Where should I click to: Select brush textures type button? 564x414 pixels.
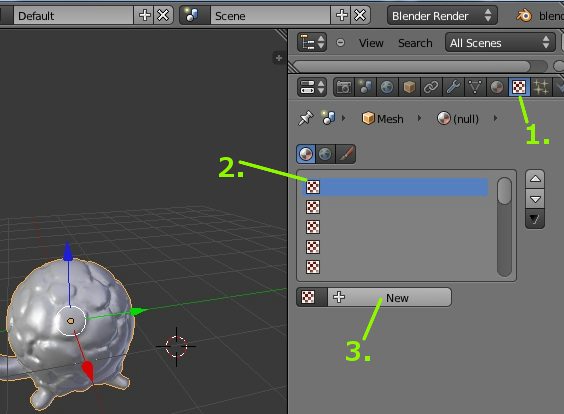(x=345, y=154)
